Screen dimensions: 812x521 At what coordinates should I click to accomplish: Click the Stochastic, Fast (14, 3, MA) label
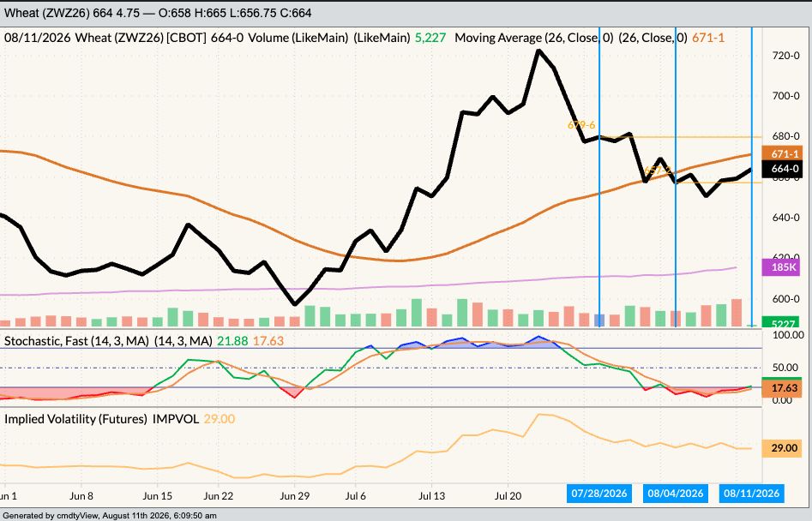coord(76,341)
